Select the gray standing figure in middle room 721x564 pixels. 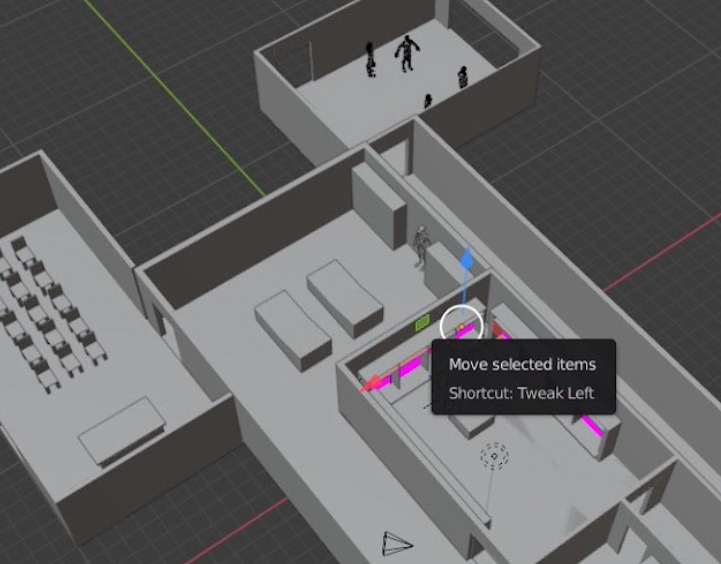point(421,246)
